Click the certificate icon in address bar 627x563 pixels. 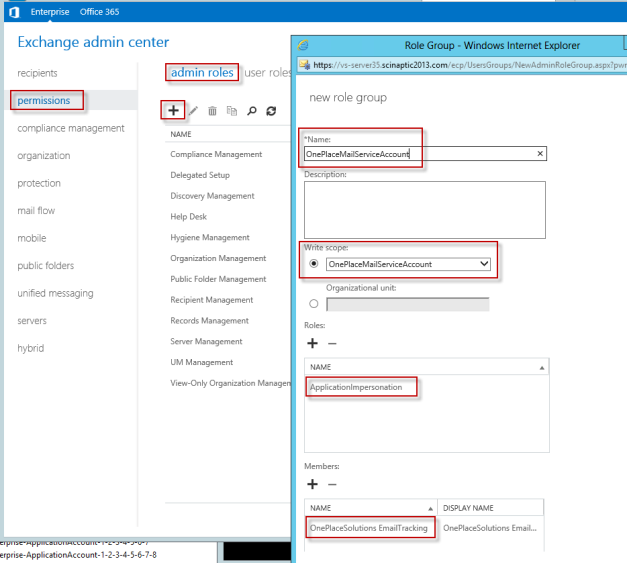pyautogui.click(x=305, y=65)
